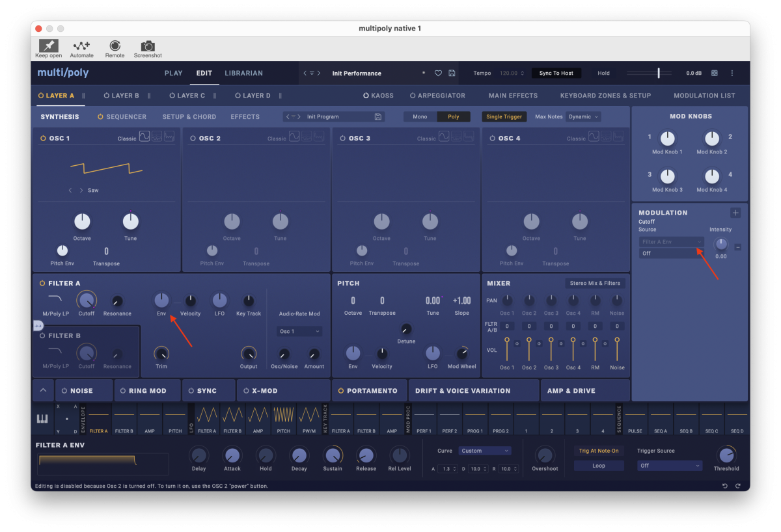Click the Keep open pin icon
This screenshot has width=781, height=532.
tap(49, 46)
